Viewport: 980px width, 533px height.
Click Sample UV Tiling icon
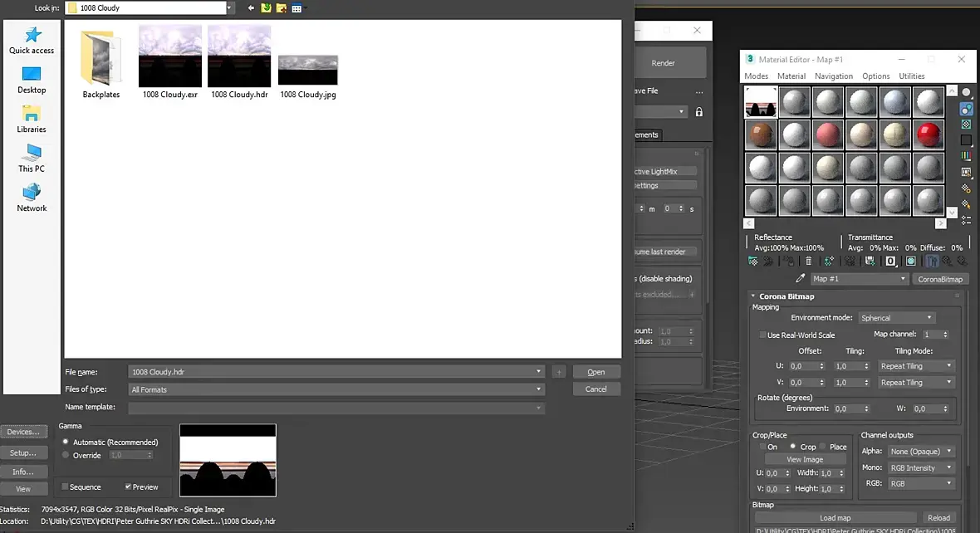[966, 140]
